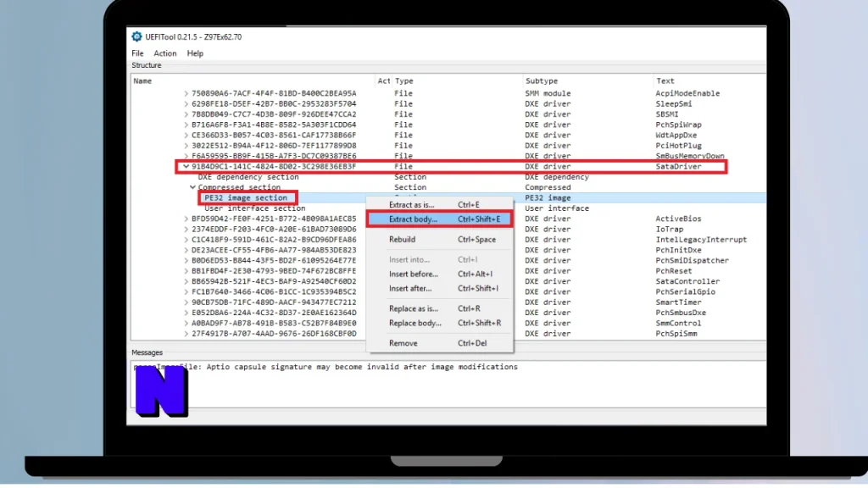
Task: Expand the 6298FE18-D5EF-42B7 file entry
Action: click(186, 104)
